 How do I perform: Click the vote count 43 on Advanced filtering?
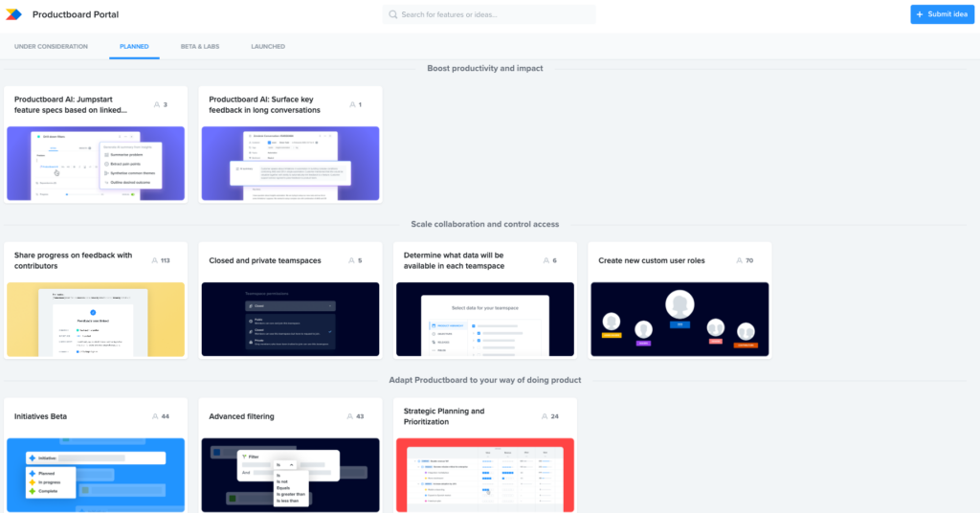pos(360,416)
